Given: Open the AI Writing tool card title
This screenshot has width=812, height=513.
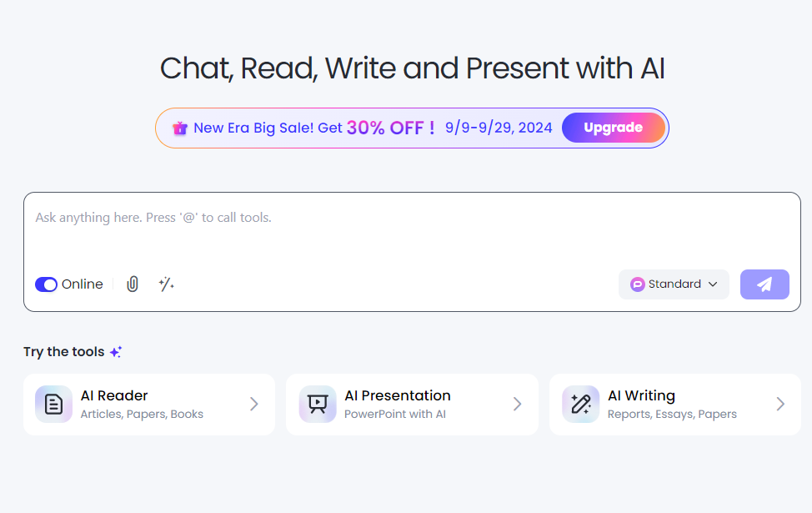Looking at the screenshot, I should (641, 395).
